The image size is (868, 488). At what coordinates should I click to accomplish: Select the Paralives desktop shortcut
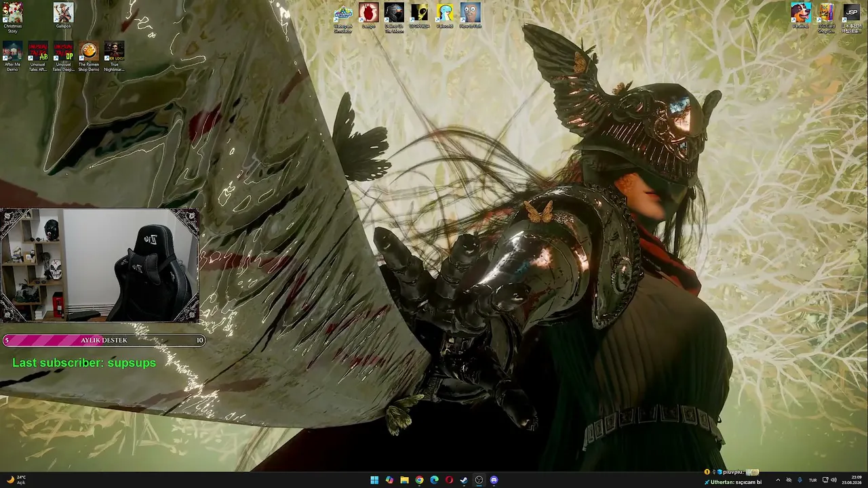tap(801, 16)
